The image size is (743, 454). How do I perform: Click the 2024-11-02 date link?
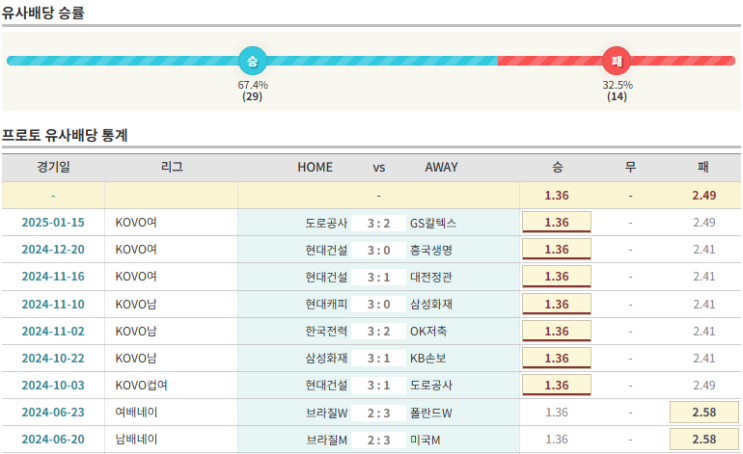point(53,331)
